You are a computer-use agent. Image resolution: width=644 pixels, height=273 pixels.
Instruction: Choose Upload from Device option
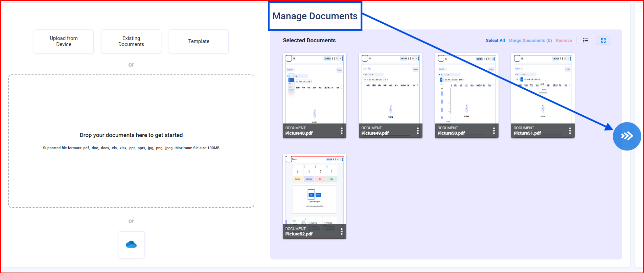pos(64,41)
